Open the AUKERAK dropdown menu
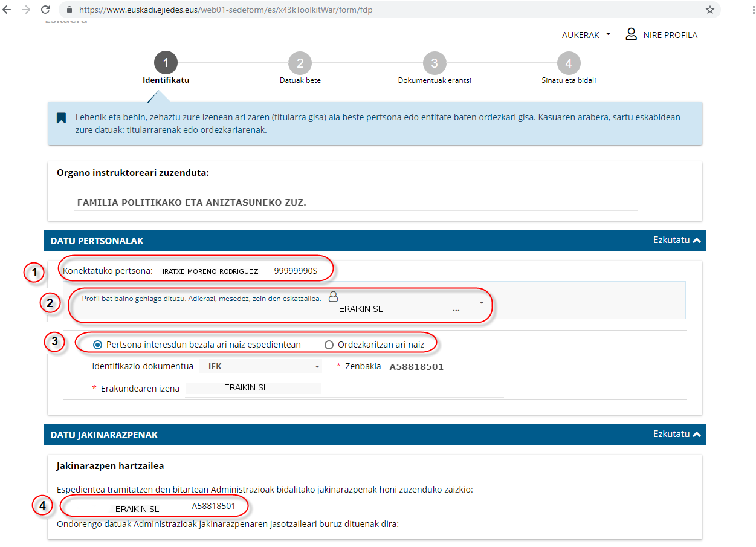 pyautogui.click(x=586, y=35)
